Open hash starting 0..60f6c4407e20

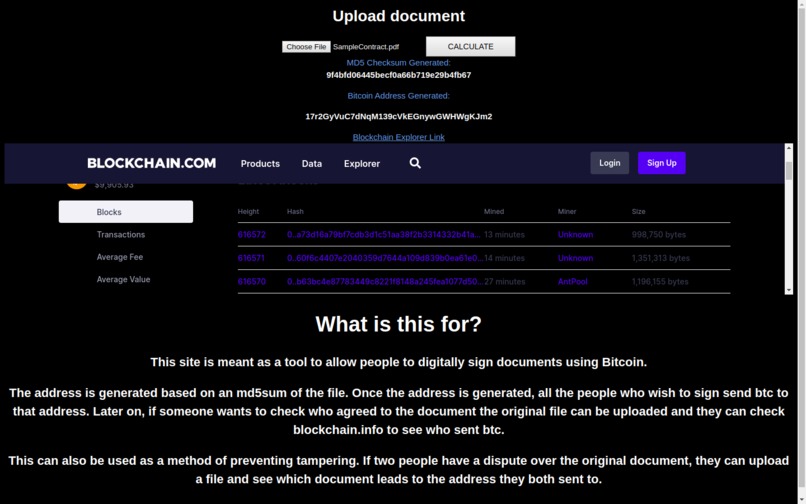click(385, 258)
